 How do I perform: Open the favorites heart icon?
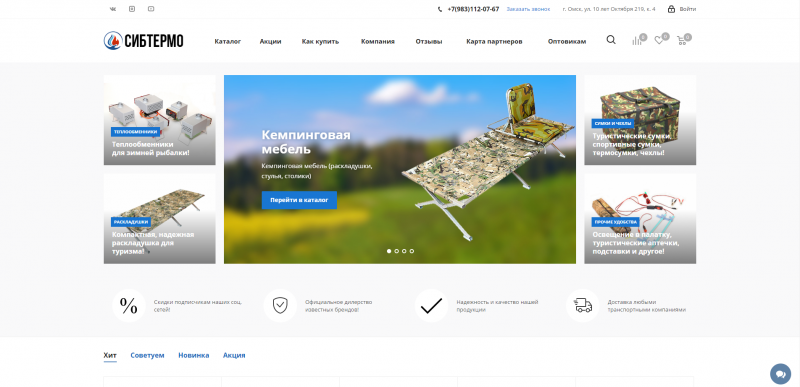tap(659, 41)
